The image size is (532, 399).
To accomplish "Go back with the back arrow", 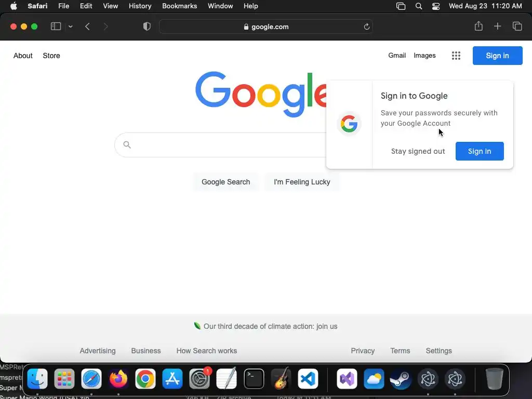I will [87, 26].
